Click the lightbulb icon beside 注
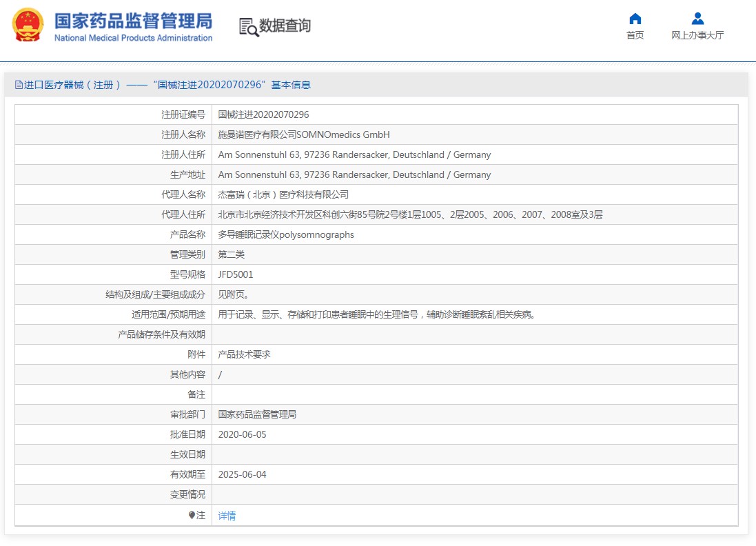This screenshot has height=546, width=756. pos(192,515)
